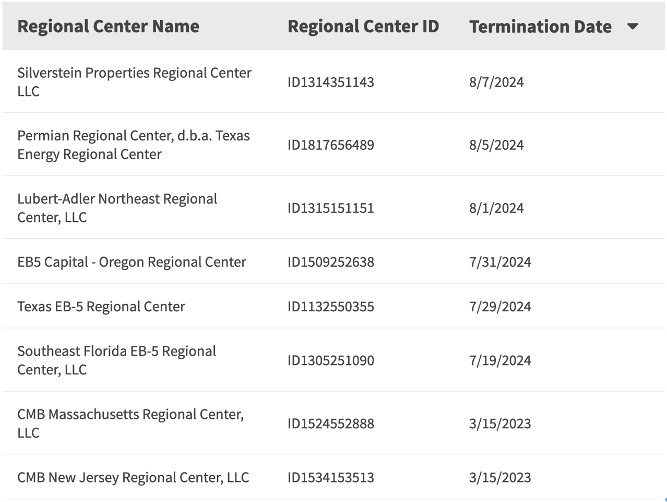Select the 7/31/2024 termination date cell
Image resolution: width=667 pixels, height=502 pixels.
[x=500, y=262]
